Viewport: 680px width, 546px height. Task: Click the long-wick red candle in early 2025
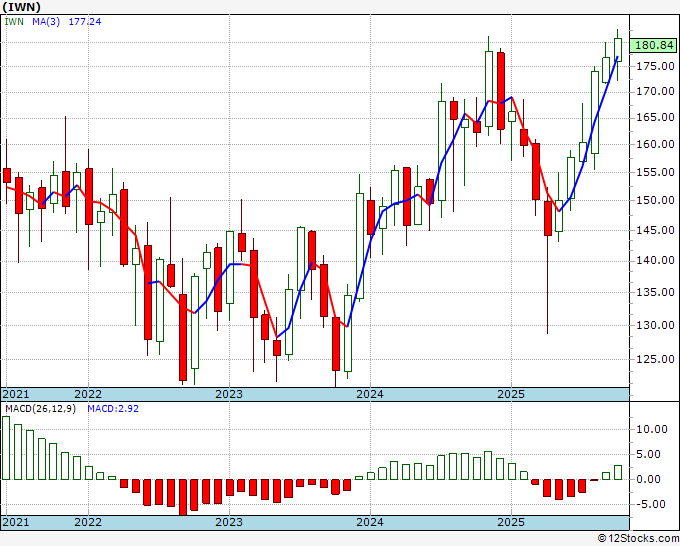(548, 218)
